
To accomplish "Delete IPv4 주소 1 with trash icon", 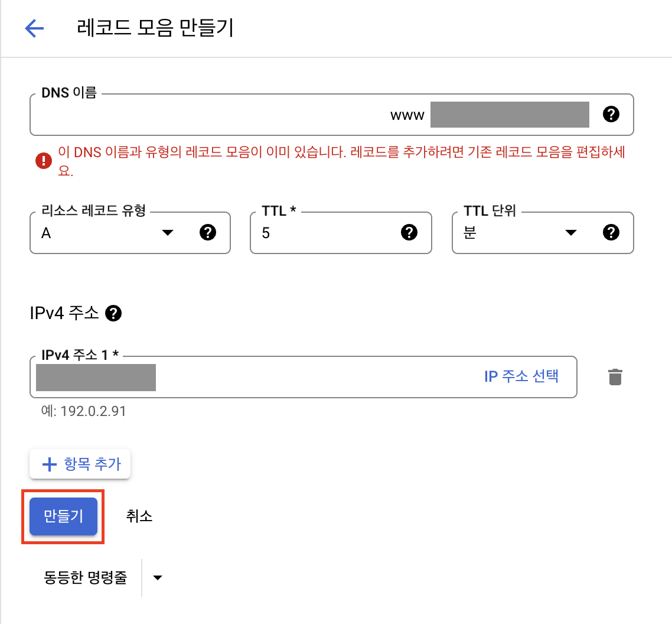I will pos(615,376).
